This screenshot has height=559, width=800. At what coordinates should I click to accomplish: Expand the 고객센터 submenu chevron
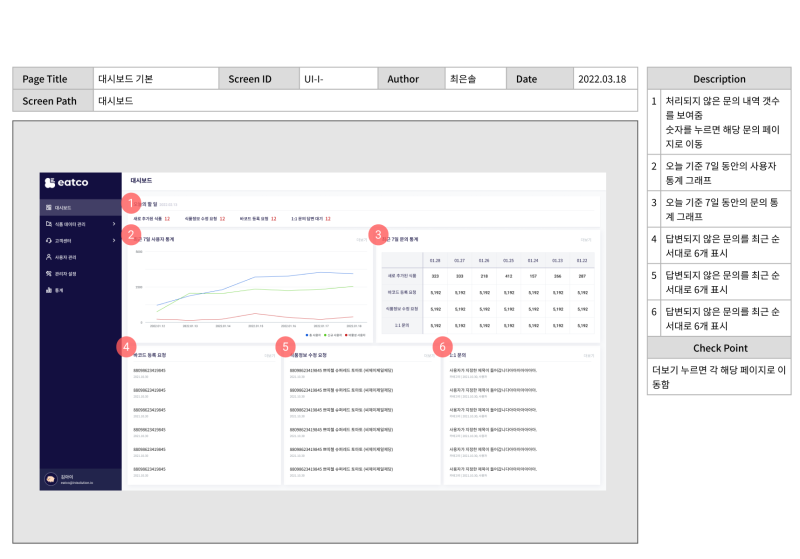114,241
